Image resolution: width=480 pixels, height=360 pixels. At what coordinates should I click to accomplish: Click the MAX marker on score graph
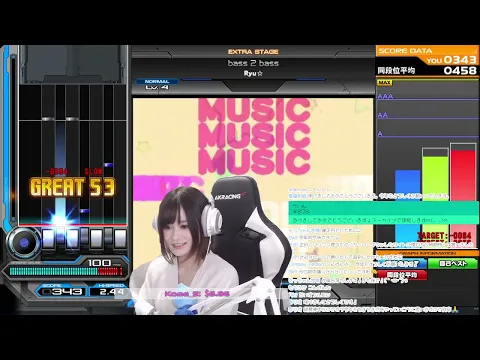(384, 83)
